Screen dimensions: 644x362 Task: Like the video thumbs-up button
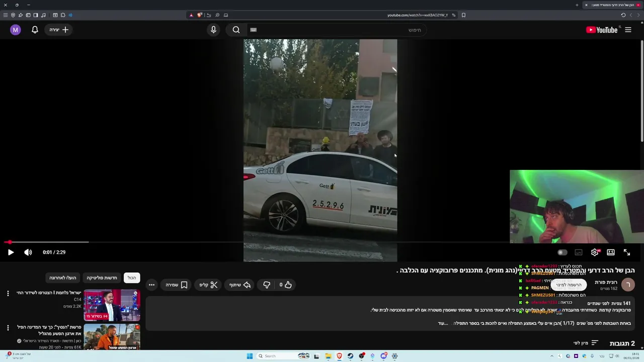coord(285,285)
